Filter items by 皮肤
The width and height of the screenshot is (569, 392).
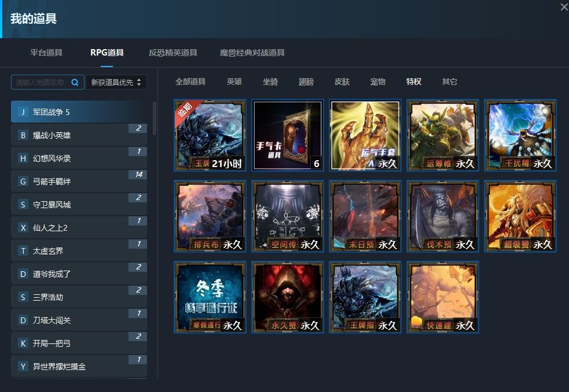click(x=342, y=82)
